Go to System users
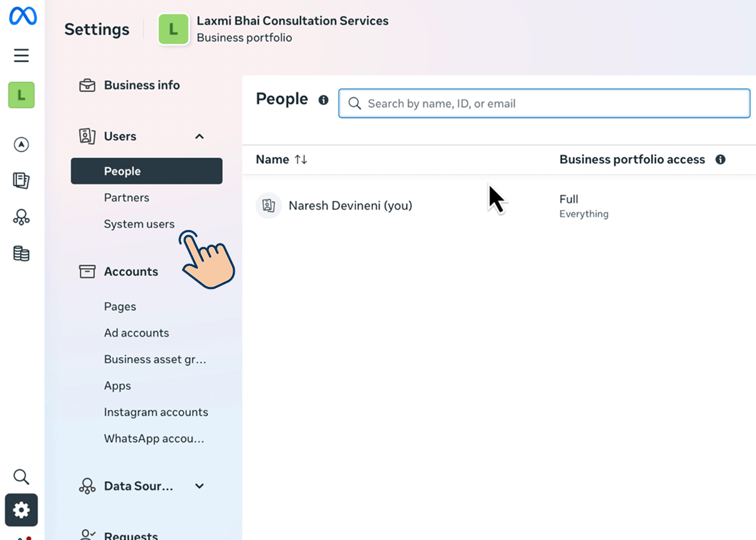756x540 pixels. [x=139, y=224]
